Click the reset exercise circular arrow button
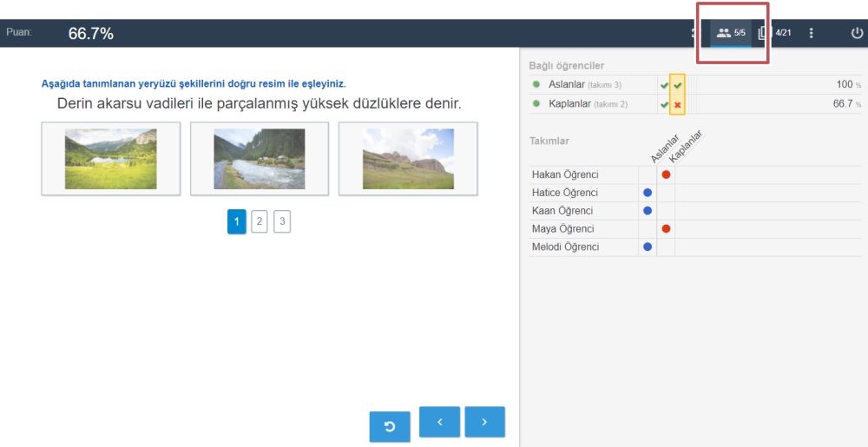Image resolution: width=868 pixels, height=447 pixels. tap(390, 426)
